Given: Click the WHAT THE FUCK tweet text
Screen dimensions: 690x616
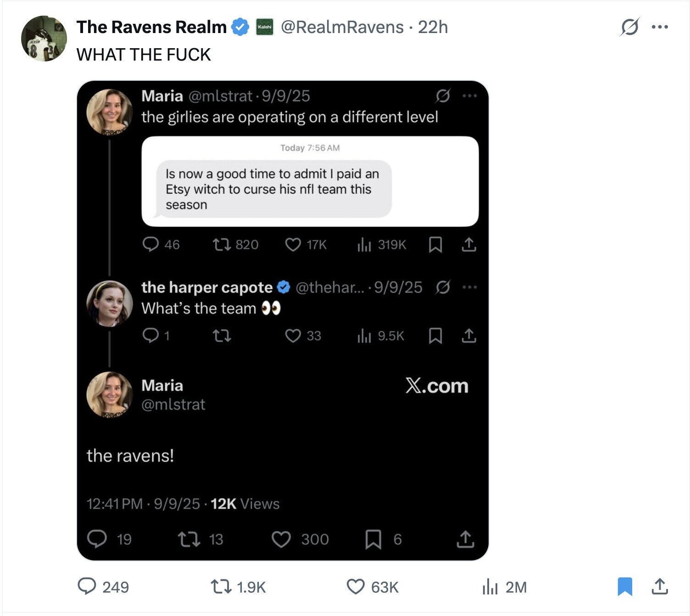Looking at the screenshot, I should (x=144, y=55).
